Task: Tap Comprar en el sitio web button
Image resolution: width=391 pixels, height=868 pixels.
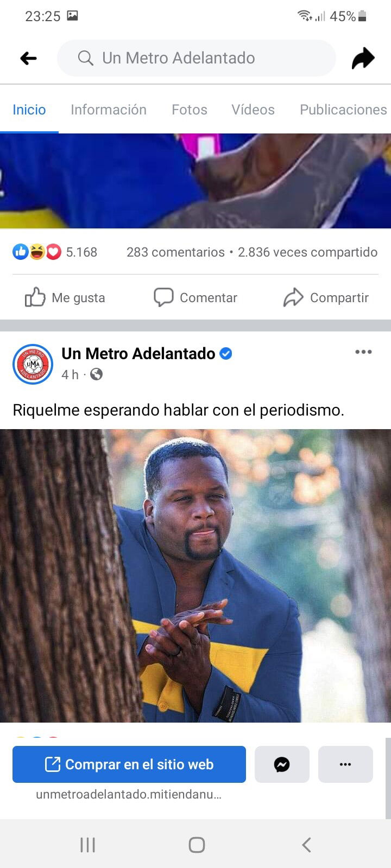Action: [x=129, y=764]
